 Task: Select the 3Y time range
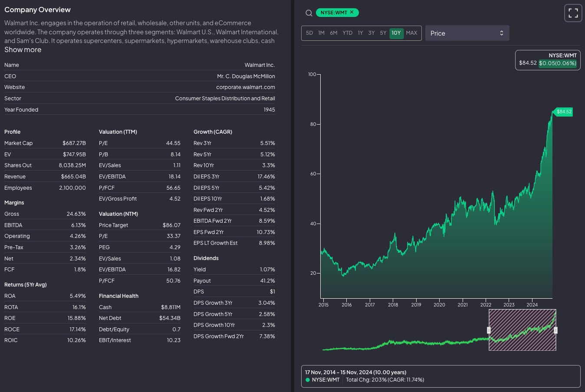click(371, 33)
